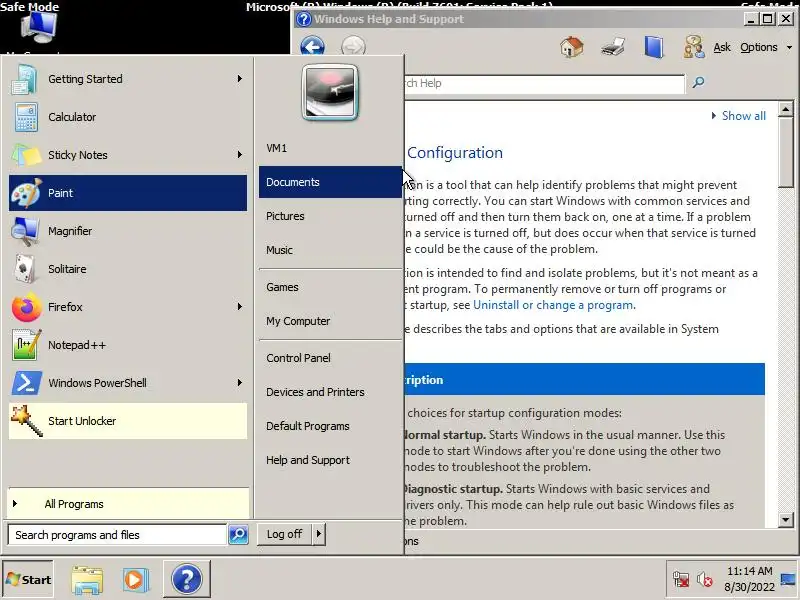Start the Solitaire game
800x600 pixels.
pyautogui.click(x=128, y=269)
